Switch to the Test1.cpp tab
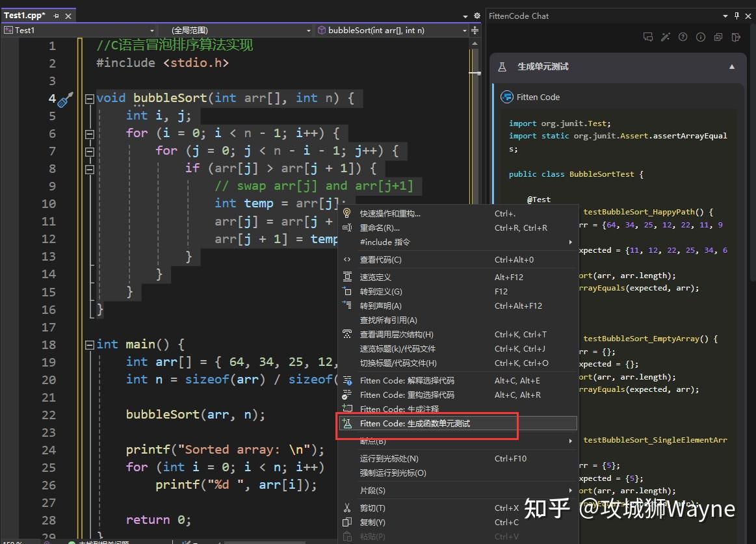The height and width of the screenshot is (544, 756). tap(25, 14)
